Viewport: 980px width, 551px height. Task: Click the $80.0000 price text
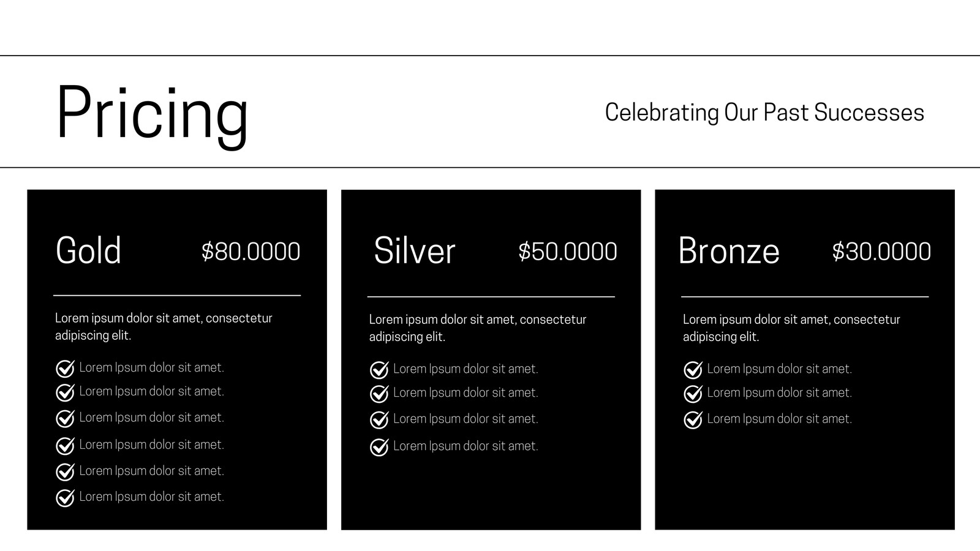pyautogui.click(x=251, y=252)
